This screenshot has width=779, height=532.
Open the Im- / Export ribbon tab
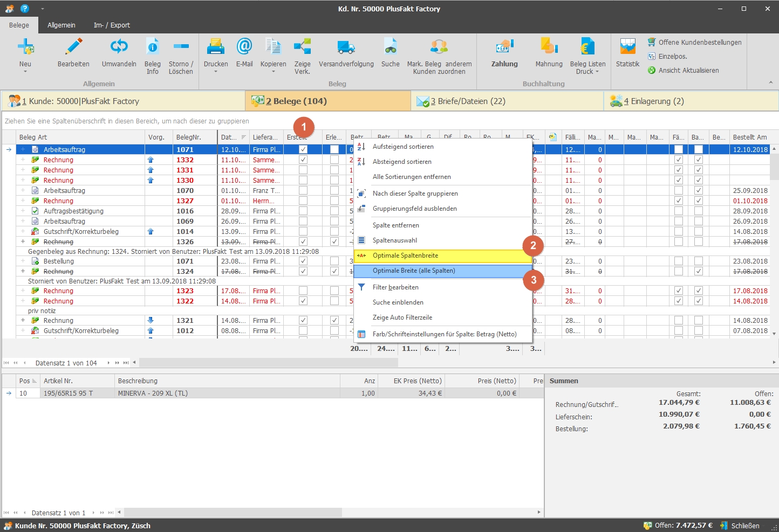pyautogui.click(x=112, y=25)
